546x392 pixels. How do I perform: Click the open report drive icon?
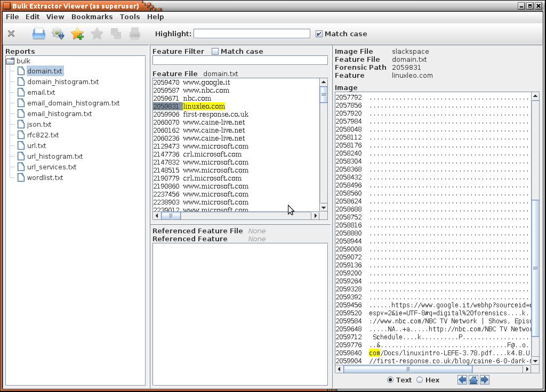pyautogui.click(x=38, y=34)
